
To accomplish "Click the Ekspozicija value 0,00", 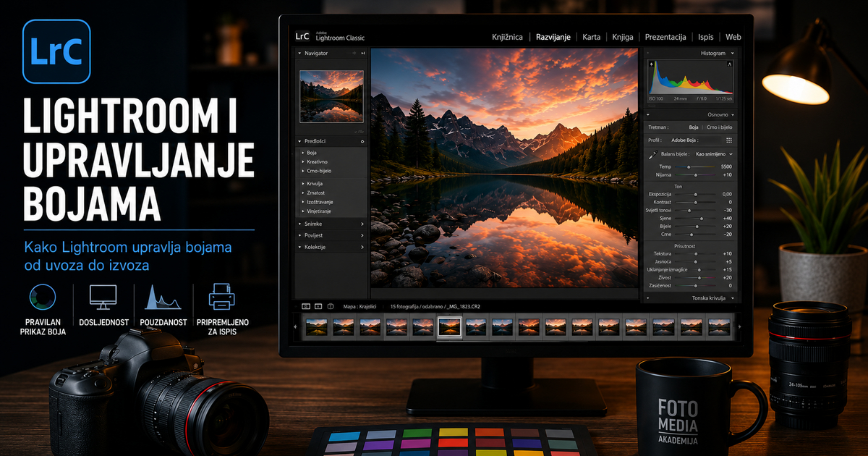I will pos(727,194).
